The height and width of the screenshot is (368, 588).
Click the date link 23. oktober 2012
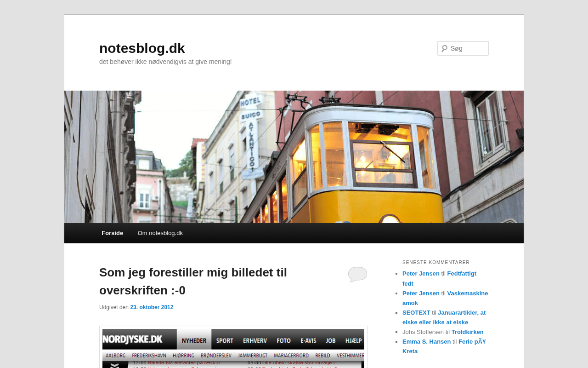[x=152, y=307]
